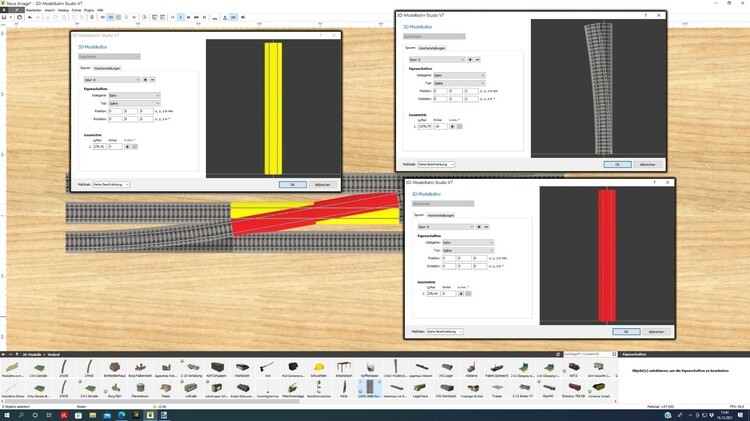Click the highlighted play simulation button
This screenshot has height=421, width=750.
pos(180,17)
